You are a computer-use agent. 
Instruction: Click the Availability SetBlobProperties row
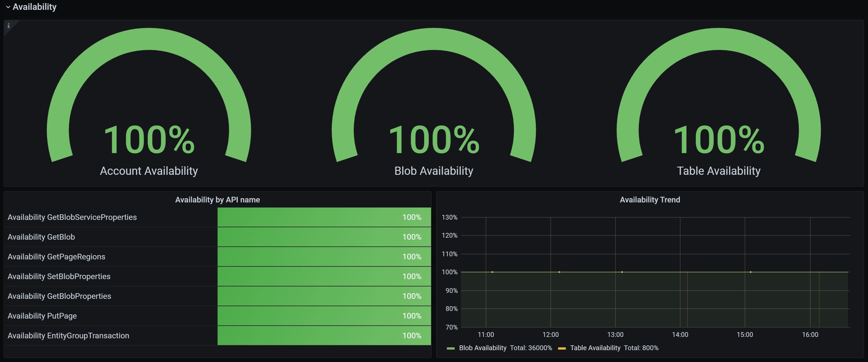[59, 276]
